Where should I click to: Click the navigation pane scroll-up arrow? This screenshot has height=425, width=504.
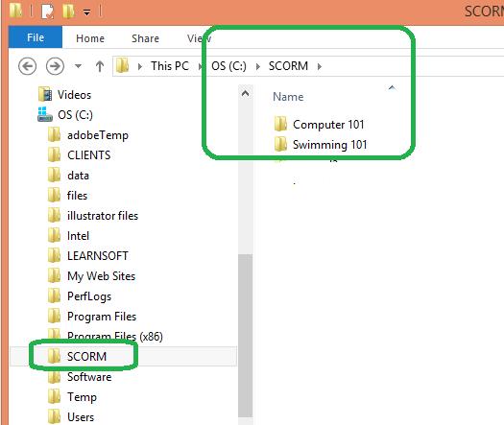(245, 93)
